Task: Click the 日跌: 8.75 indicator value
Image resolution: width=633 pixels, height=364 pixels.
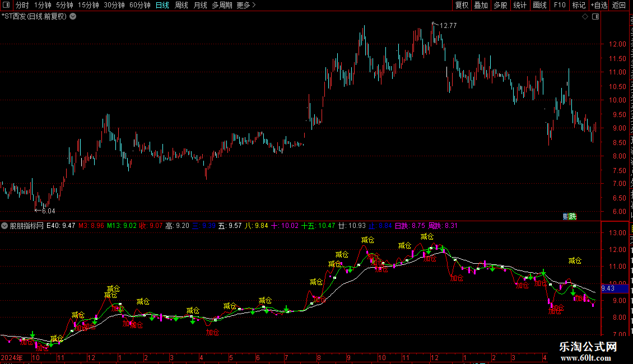Action: (409, 226)
